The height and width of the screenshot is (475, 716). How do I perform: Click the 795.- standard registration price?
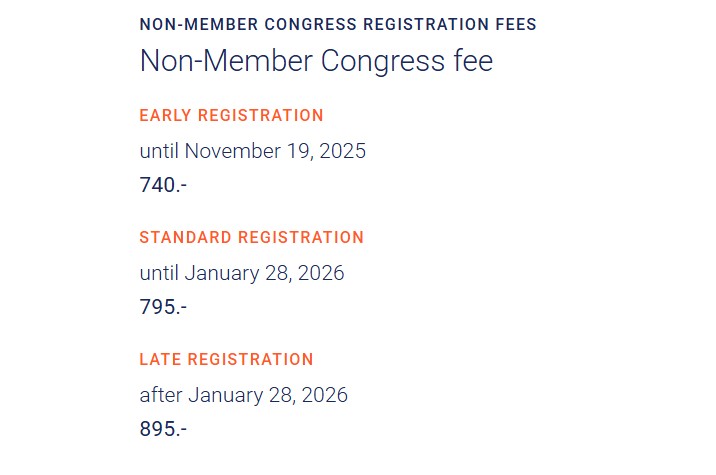163,307
